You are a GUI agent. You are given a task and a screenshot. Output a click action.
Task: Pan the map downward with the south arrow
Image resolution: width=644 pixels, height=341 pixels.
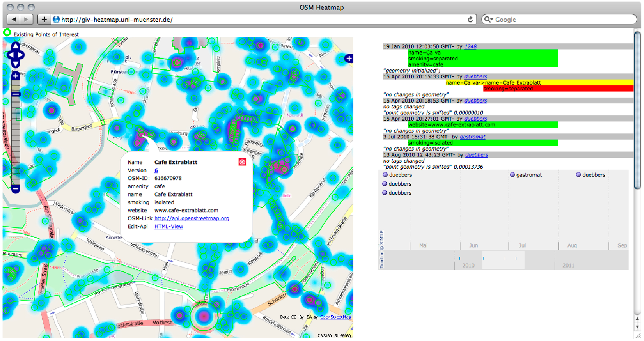click(16, 64)
